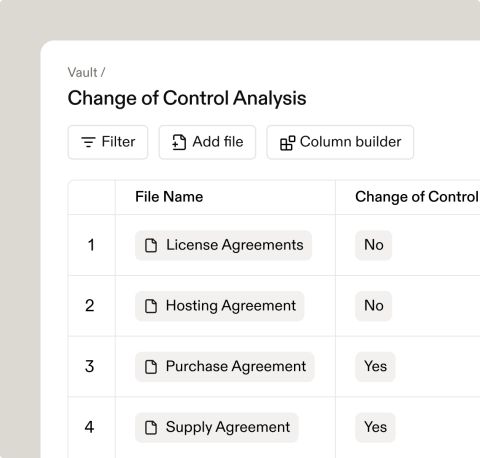This screenshot has width=480, height=458.
Task: Open the Column builder
Action: tap(340, 142)
